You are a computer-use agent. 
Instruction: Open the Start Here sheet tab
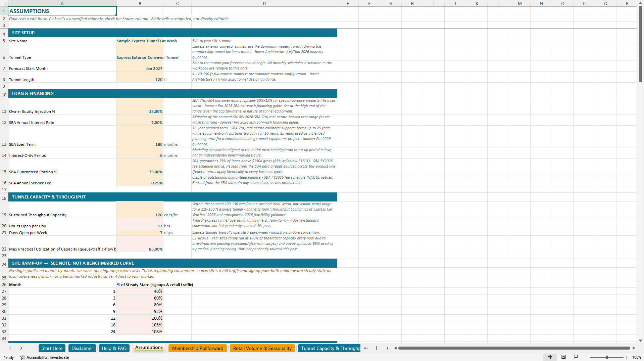tap(52, 348)
